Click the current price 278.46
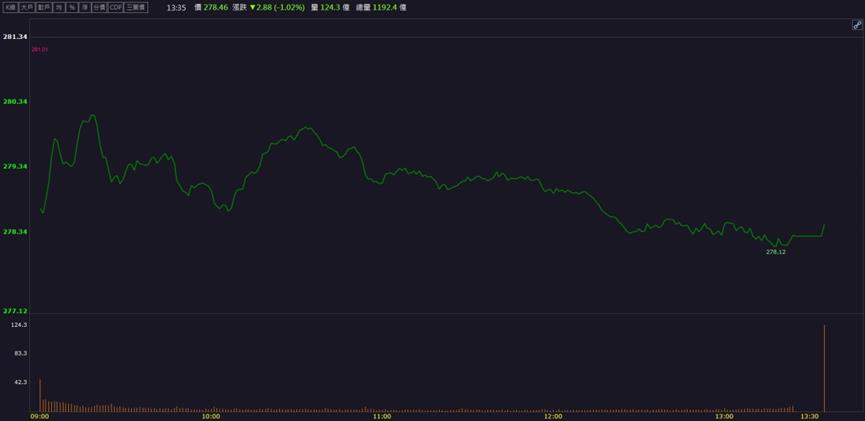The image size is (865, 421). point(216,8)
